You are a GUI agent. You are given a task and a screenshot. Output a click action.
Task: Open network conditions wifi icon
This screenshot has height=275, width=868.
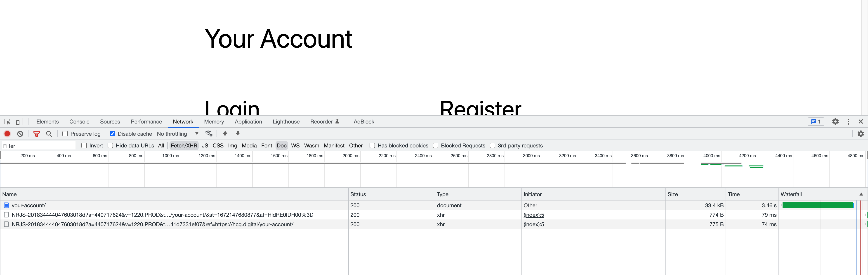point(209,134)
